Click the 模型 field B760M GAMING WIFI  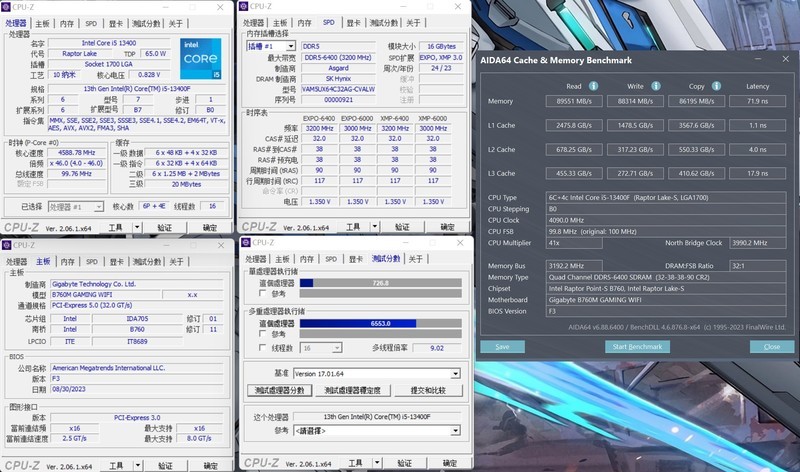pyautogui.click(x=105, y=295)
